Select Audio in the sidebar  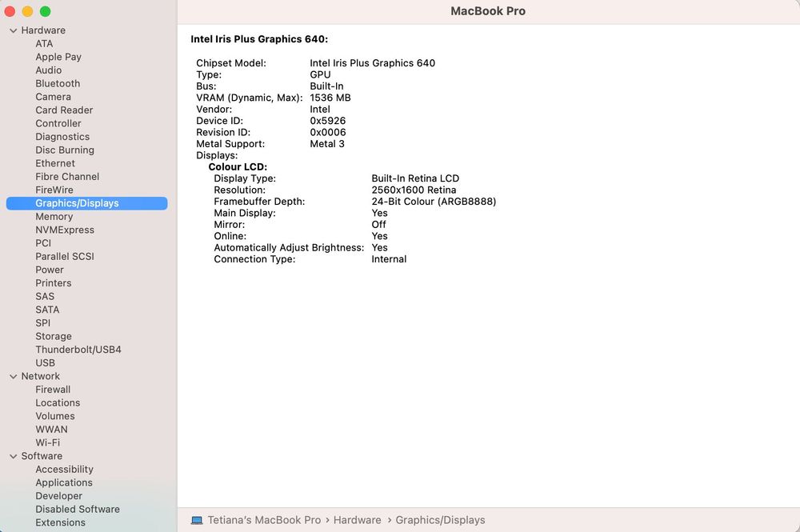coord(49,70)
